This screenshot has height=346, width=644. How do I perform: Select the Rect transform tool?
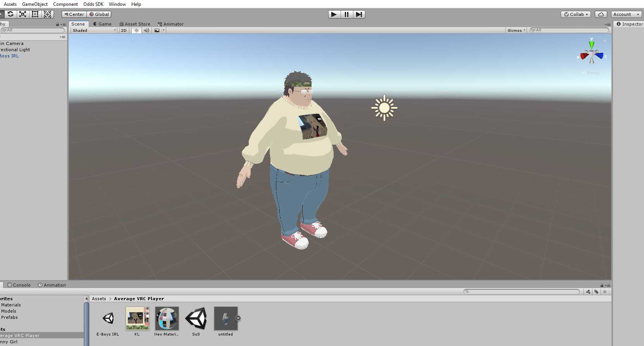[x=35, y=14]
